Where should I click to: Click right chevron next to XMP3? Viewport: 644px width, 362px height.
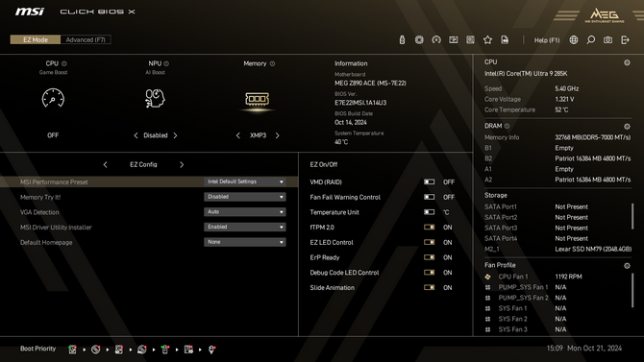pos(277,135)
